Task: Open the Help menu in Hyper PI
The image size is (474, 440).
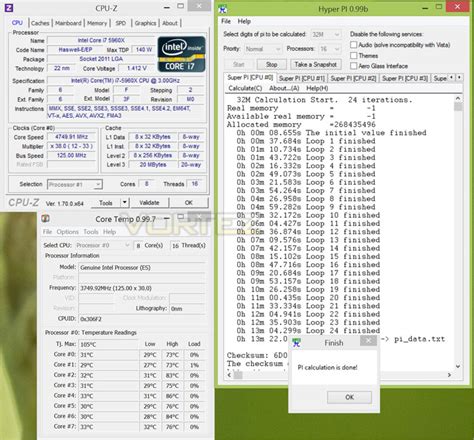Action: [244, 21]
